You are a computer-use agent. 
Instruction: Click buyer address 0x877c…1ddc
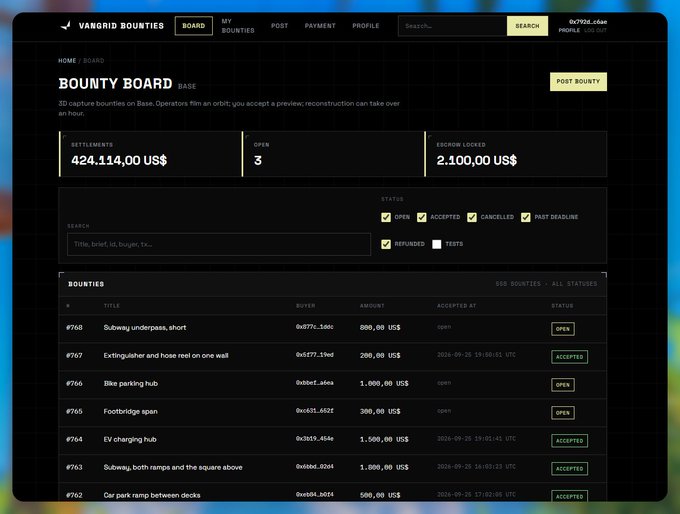pos(314,327)
